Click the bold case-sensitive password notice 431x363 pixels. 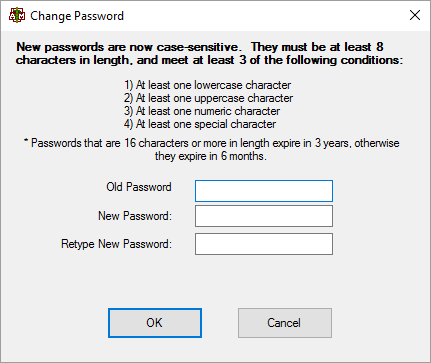pos(209,53)
